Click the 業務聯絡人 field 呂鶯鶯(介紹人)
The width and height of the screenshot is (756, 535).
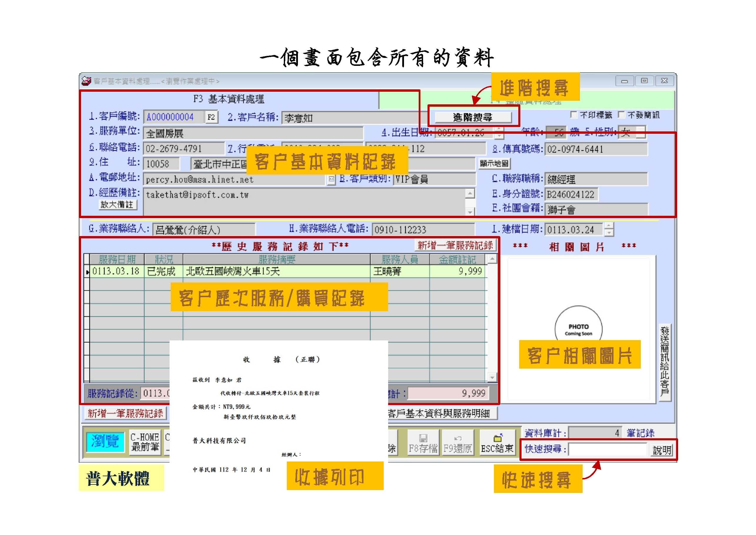coord(204,230)
